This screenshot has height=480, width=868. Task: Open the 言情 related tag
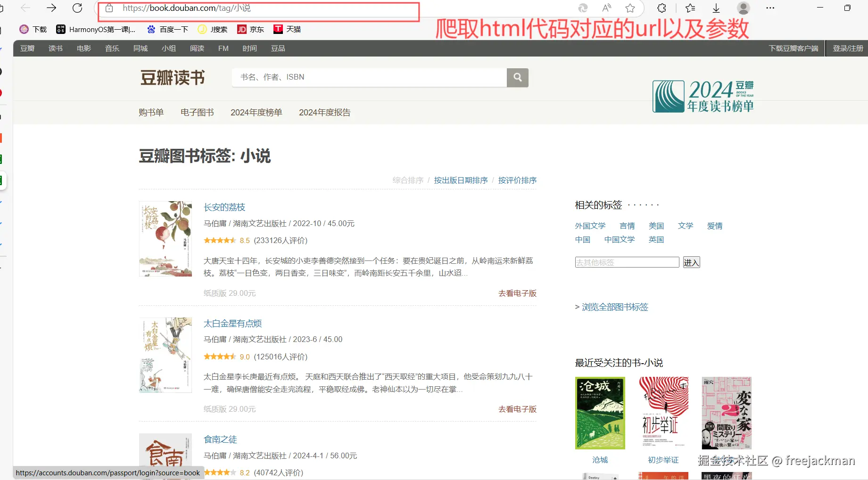(x=627, y=226)
